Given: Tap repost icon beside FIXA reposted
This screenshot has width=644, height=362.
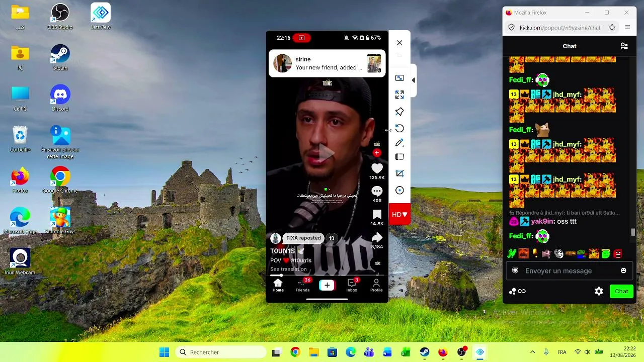Looking at the screenshot, I should pos(332,238).
